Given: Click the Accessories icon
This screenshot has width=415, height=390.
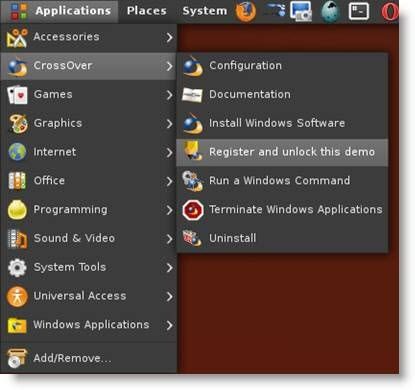Looking at the screenshot, I should (17, 37).
